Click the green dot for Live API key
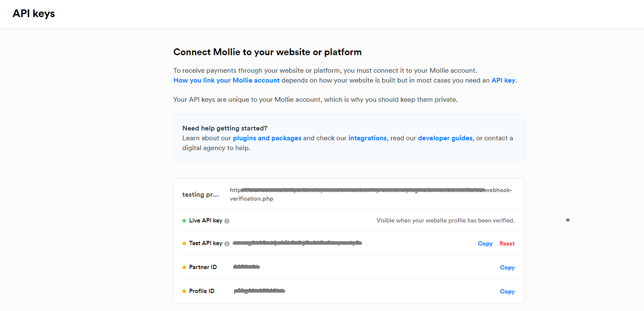644x311 pixels. coord(184,221)
